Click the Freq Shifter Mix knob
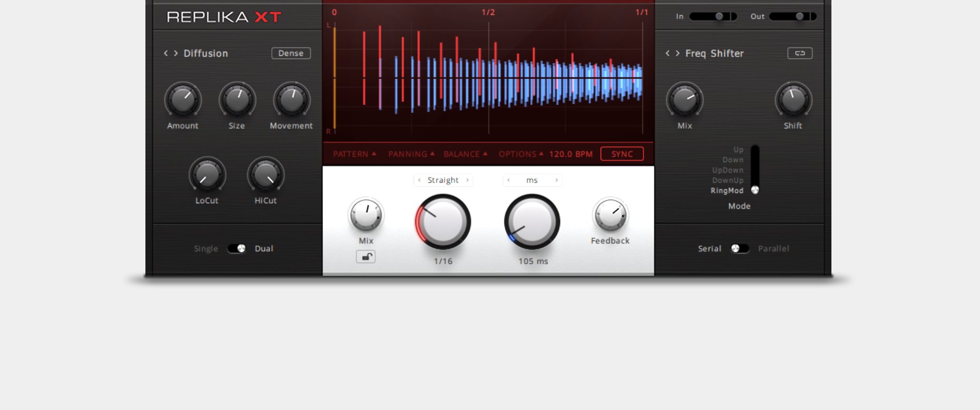980x410 pixels. click(684, 99)
